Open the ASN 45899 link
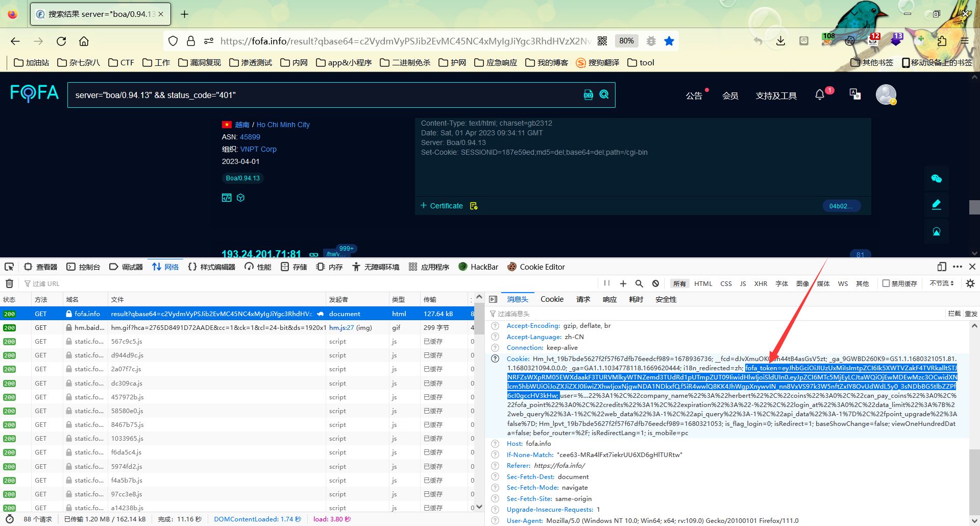The height and width of the screenshot is (526, 980). [x=250, y=137]
